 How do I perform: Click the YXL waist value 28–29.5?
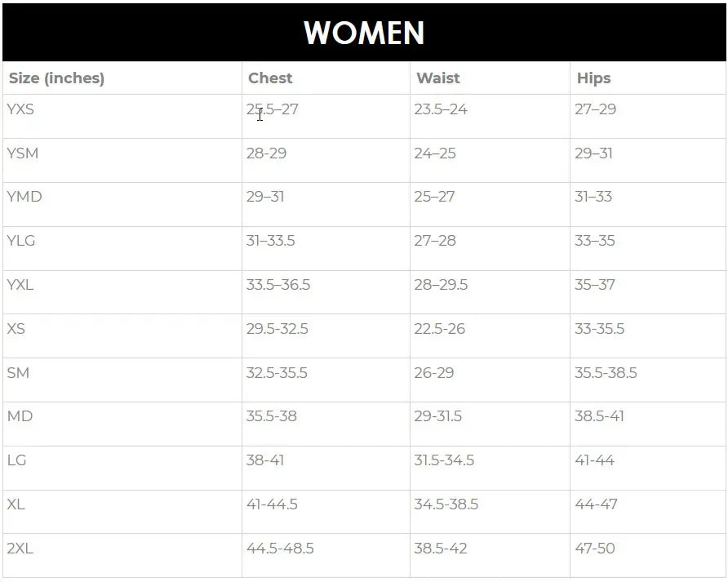click(441, 285)
